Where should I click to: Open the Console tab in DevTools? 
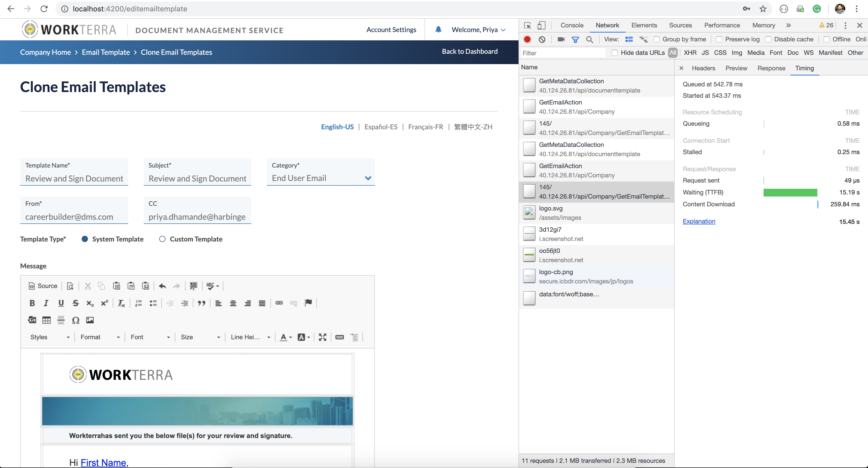[x=572, y=25]
